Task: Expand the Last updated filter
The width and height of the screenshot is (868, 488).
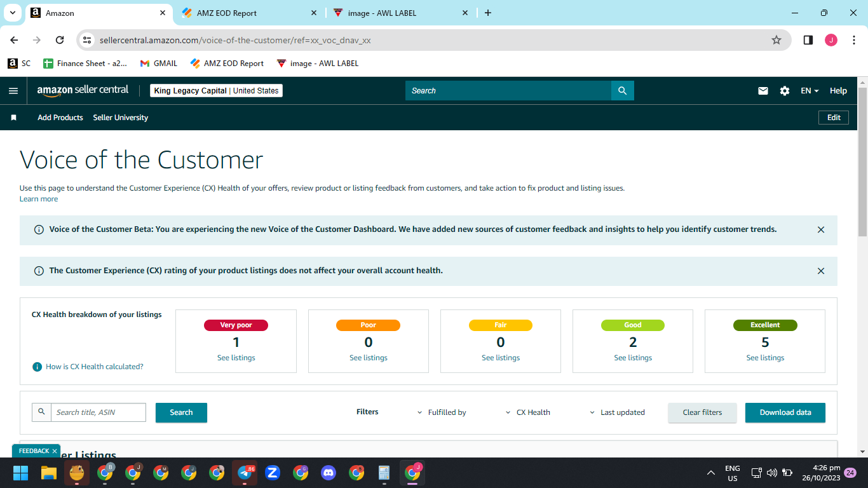Action: click(x=617, y=412)
